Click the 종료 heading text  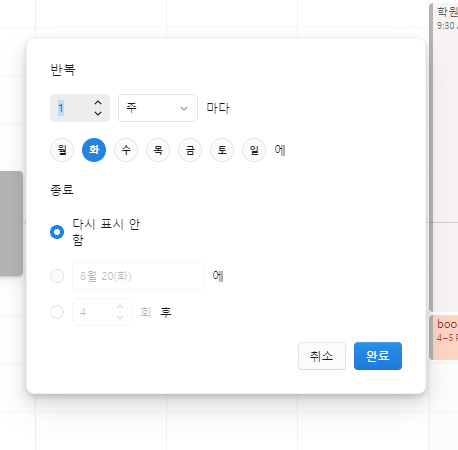point(62,190)
